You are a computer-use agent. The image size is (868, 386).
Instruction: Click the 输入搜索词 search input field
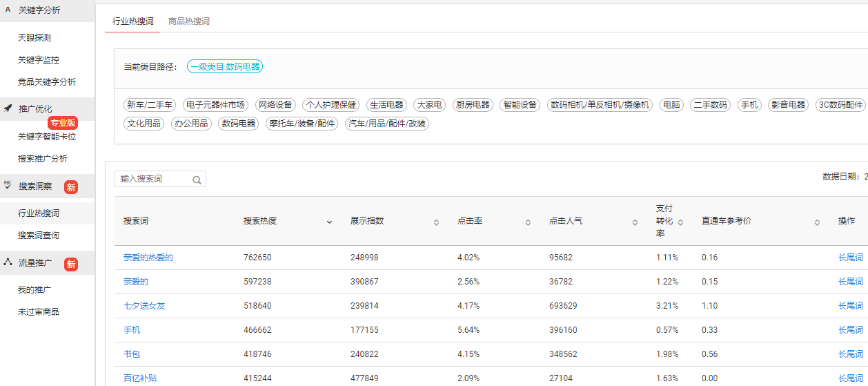point(153,179)
